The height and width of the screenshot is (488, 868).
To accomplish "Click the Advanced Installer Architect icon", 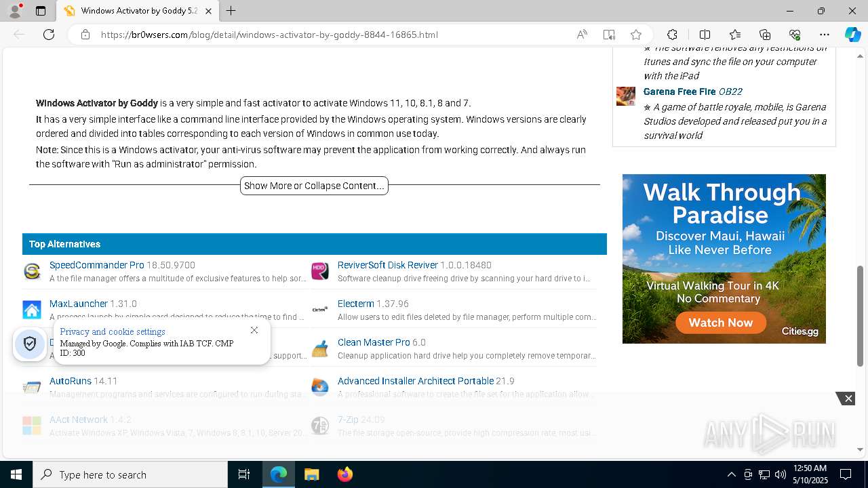I will [320, 387].
